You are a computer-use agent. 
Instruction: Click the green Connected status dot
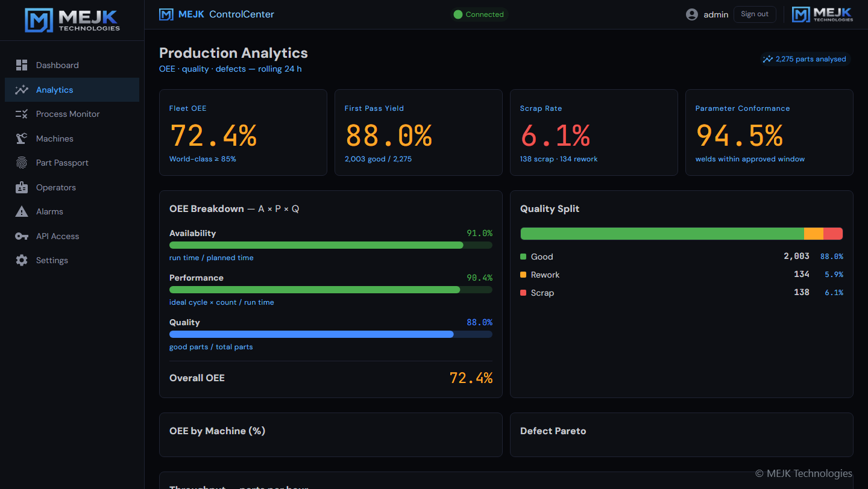point(458,14)
